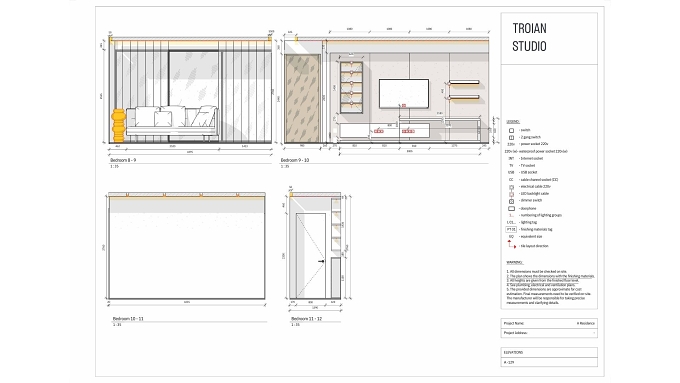Select the Project Address field
Screen dimensions: 680x383
click(549, 333)
